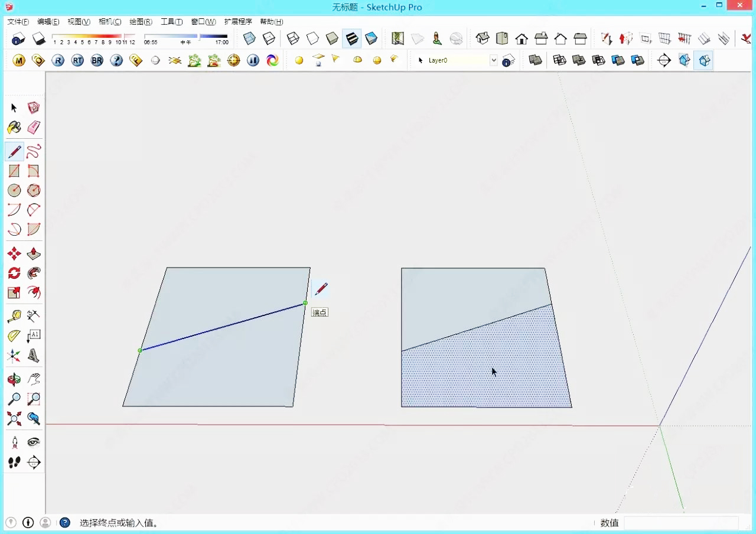This screenshot has height=534, width=756.
Task: Open the 工具(T) menu
Action: click(172, 22)
